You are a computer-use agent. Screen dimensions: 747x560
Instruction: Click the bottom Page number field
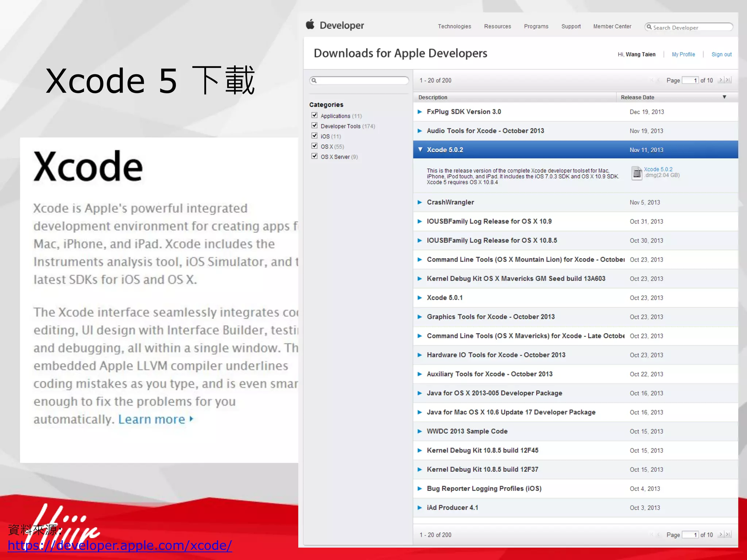[x=690, y=534]
